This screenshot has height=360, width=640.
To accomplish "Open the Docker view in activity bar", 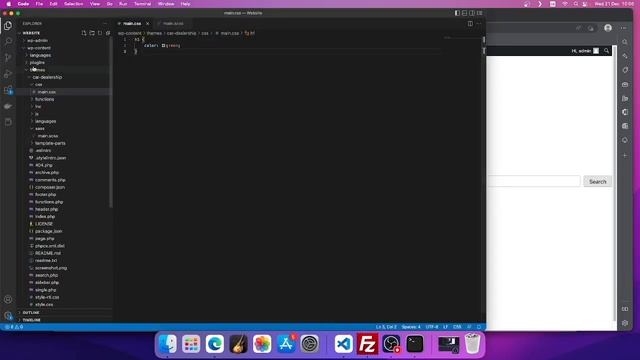I will coord(8,106).
